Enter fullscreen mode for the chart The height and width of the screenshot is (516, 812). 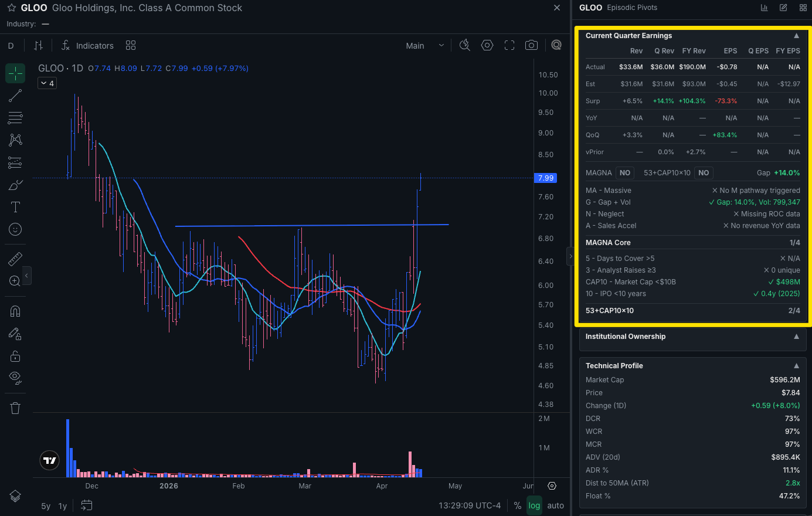[509, 45]
